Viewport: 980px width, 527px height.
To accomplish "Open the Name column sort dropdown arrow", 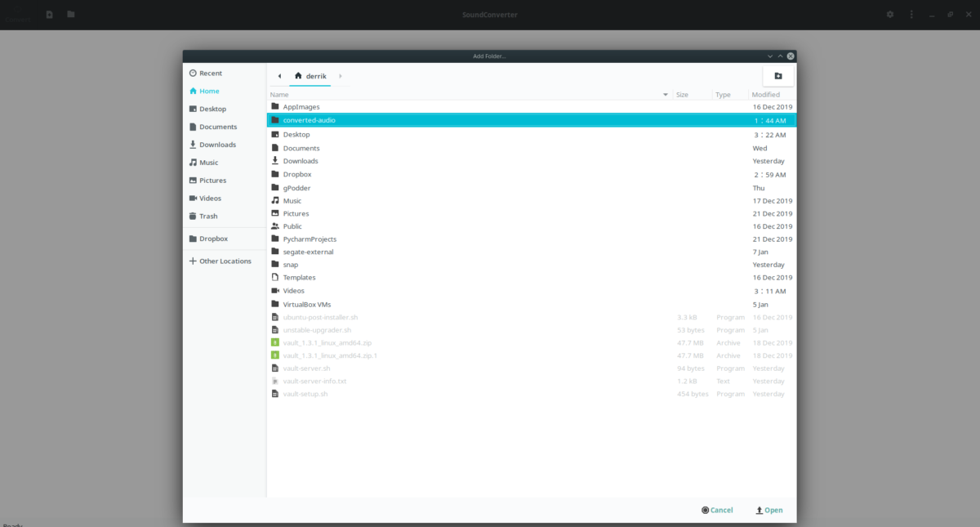I will (664, 94).
